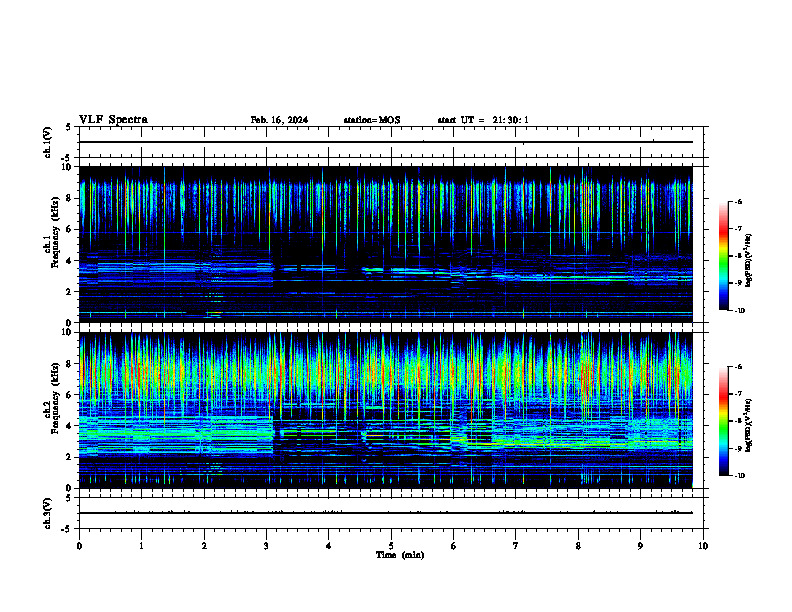Click the time axis tick label "5"
Viewport: 792px width, 612px height.
pyautogui.click(x=391, y=546)
